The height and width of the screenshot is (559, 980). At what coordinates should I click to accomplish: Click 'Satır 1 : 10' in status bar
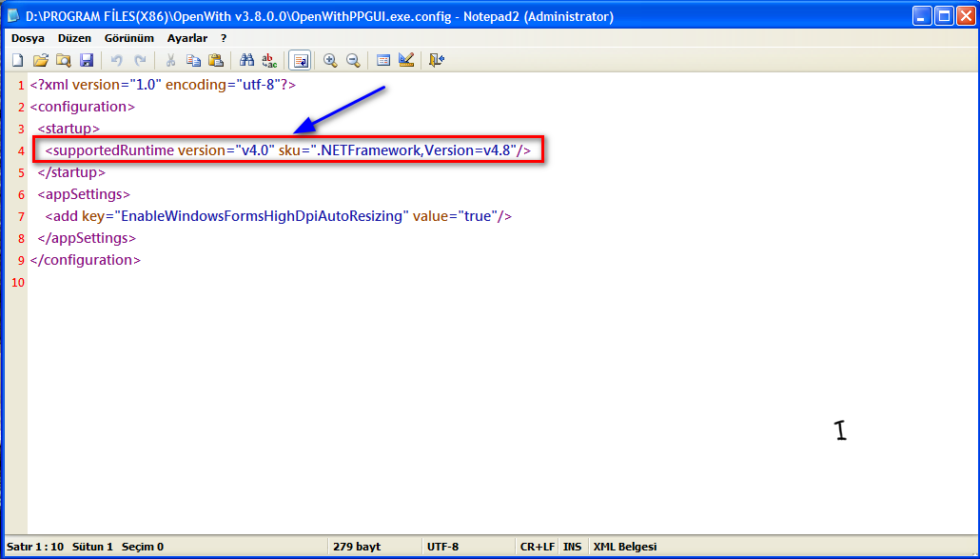[35, 547]
